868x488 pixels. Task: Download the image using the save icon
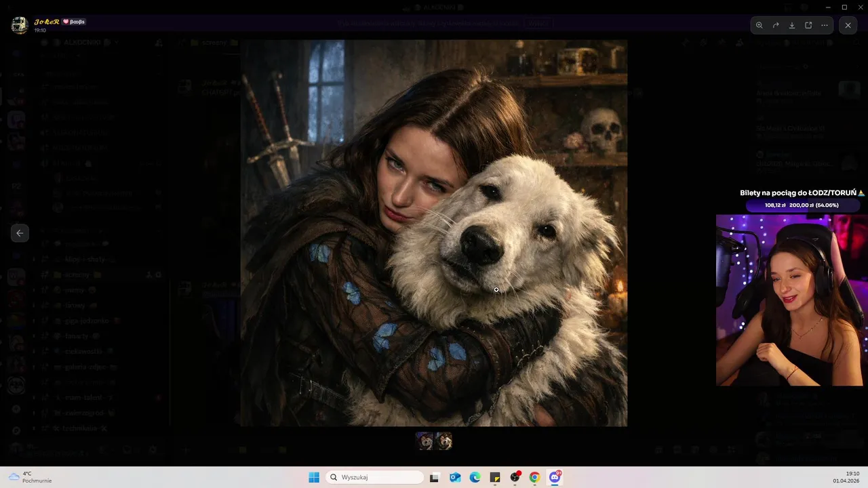(792, 25)
